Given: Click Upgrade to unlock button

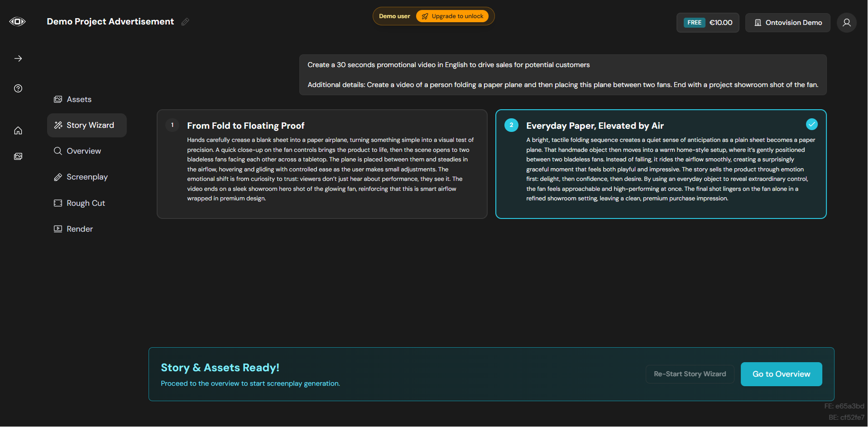Looking at the screenshot, I should 452,16.
